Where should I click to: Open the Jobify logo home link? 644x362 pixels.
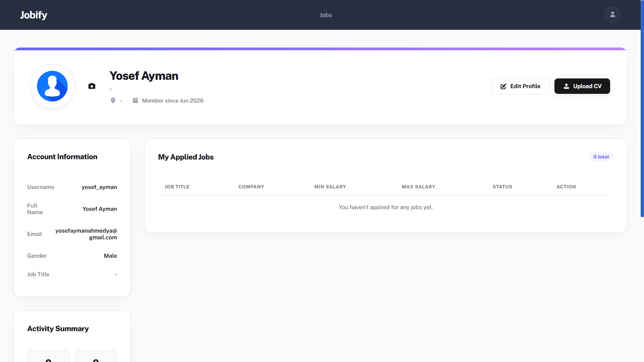[x=34, y=15]
